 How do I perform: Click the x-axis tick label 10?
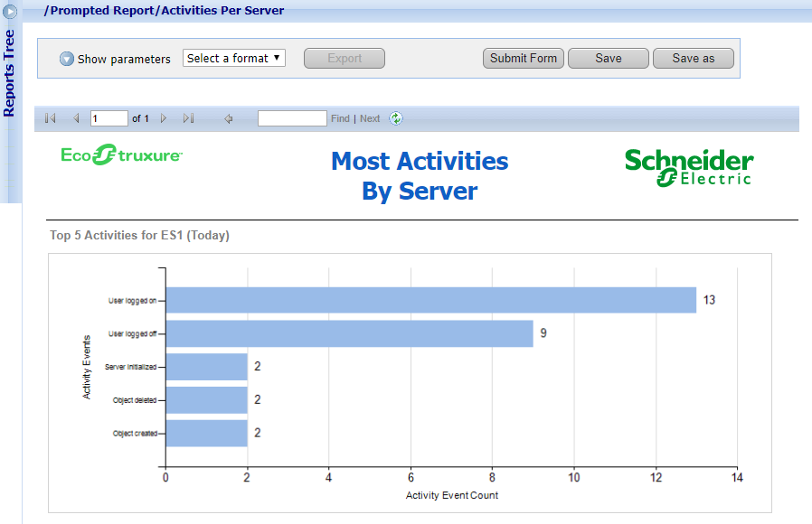tap(574, 477)
